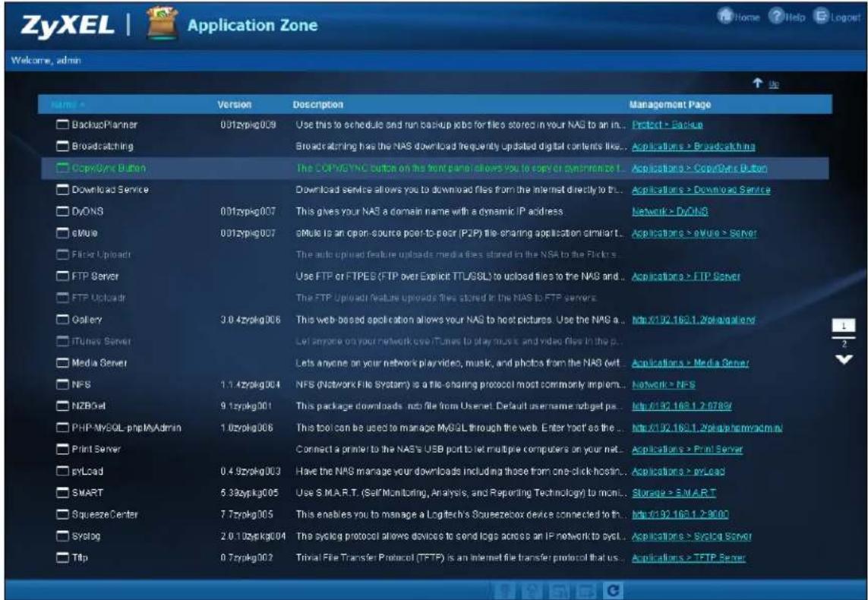The height and width of the screenshot is (600, 868).
Task: Click the DyDNS description about dynamic IP address
Action: point(429,211)
